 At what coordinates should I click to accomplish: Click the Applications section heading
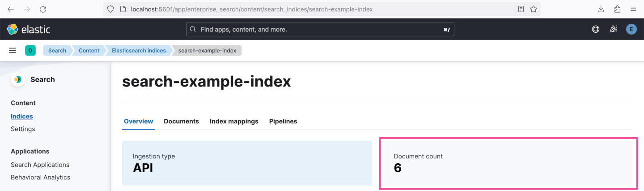tap(30, 152)
